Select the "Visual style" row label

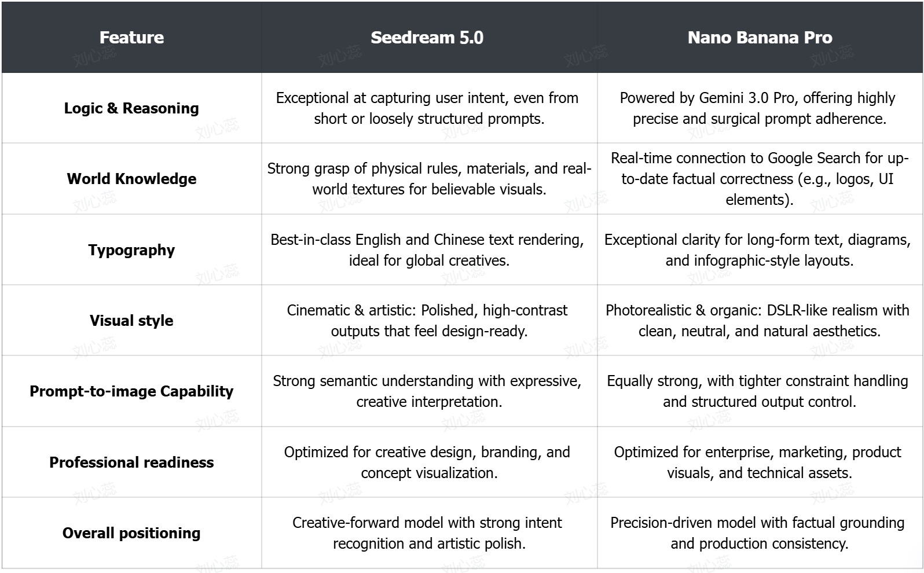[131, 321]
